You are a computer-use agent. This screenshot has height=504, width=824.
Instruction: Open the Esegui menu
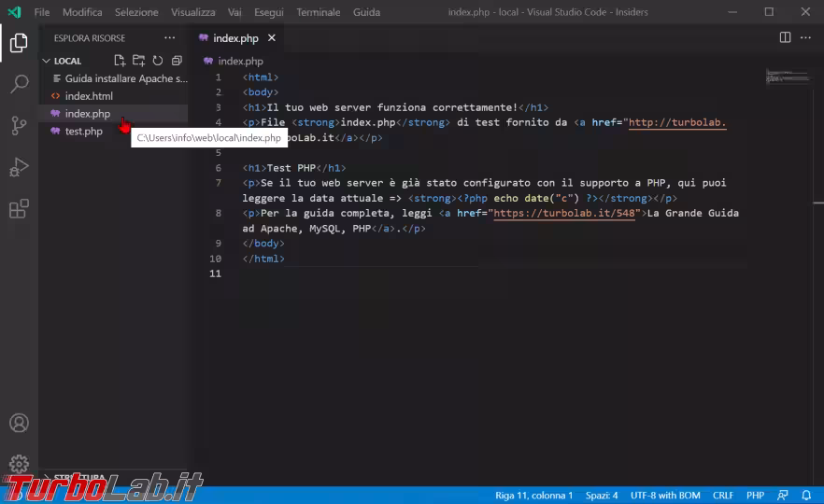pyautogui.click(x=268, y=12)
